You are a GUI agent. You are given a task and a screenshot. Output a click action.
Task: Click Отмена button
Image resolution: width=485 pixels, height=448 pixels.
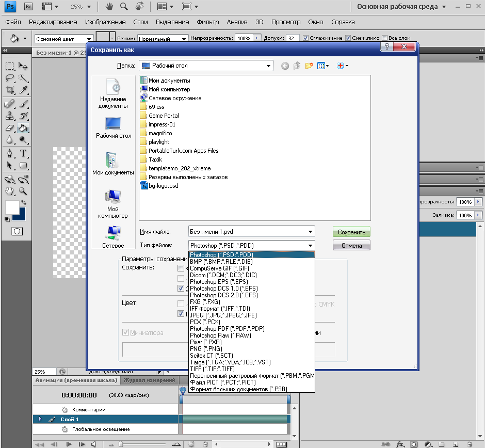coord(351,246)
